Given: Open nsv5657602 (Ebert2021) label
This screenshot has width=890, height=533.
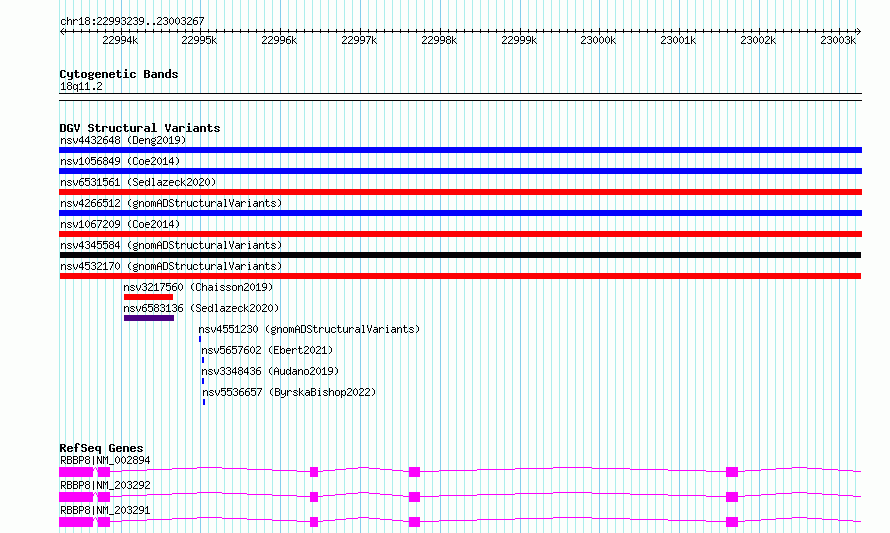Looking at the screenshot, I should (267, 350).
